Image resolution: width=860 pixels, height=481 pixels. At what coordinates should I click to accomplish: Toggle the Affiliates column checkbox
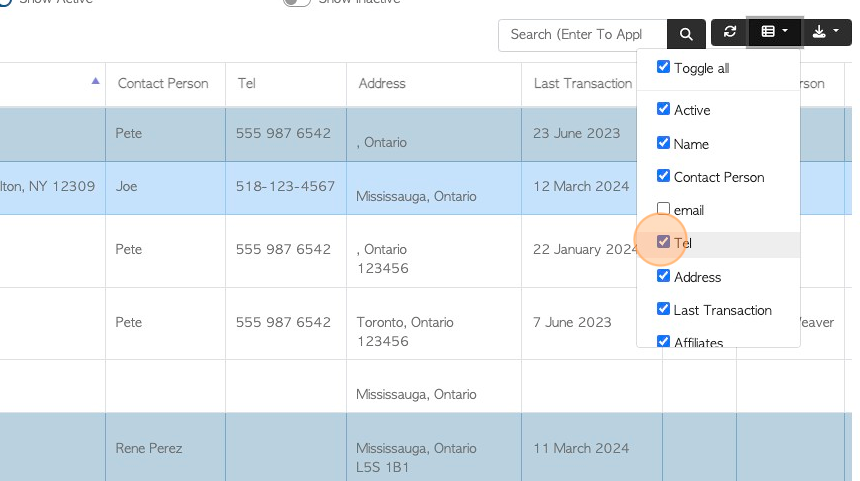(663, 341)
